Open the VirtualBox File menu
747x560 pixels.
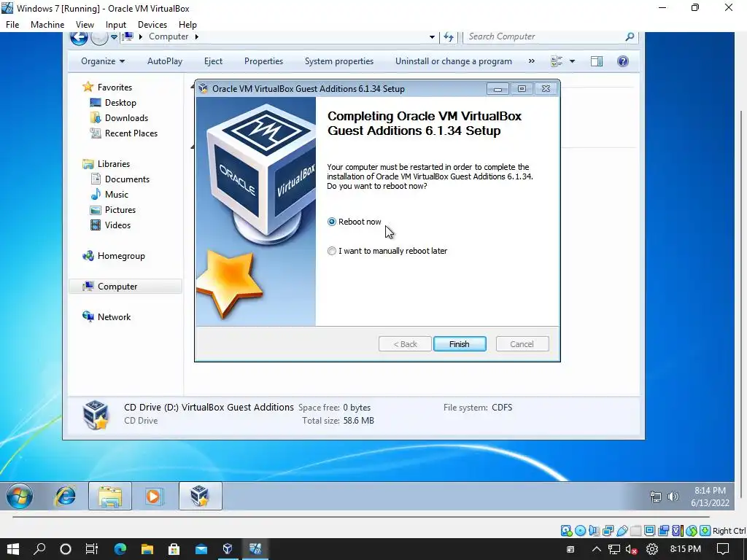click(x=12, y=25)
